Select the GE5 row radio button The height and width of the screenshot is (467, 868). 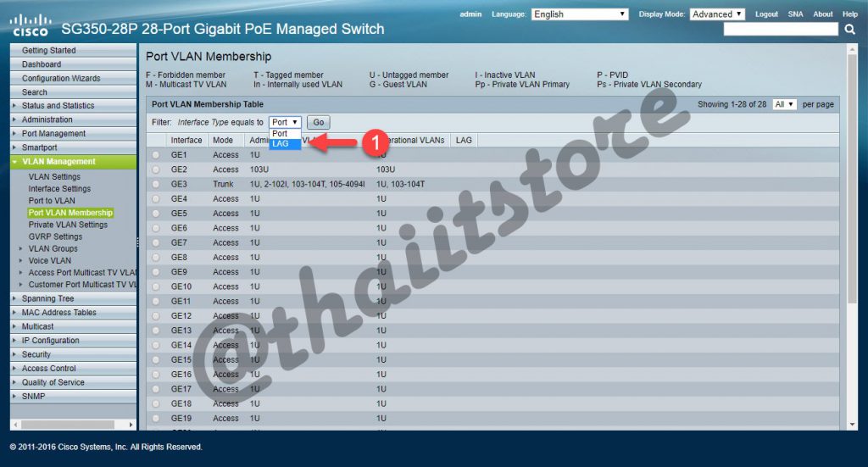[156, 214]
